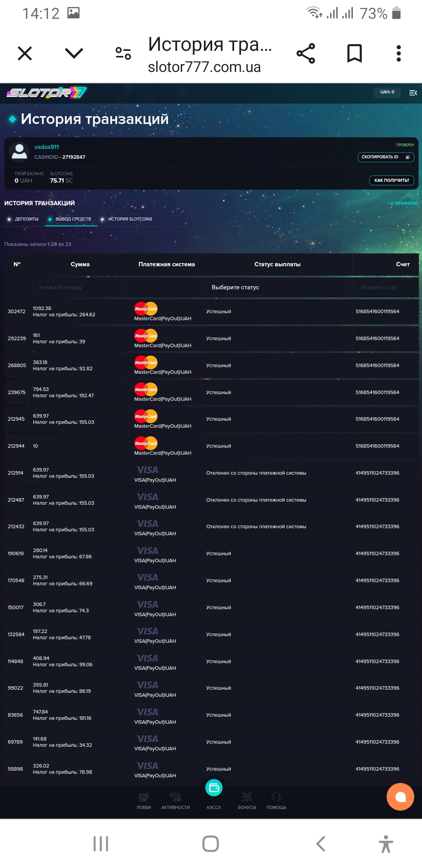Image resolution: width=422 pixels, height=868 pixels.
Task: Focus the Укажите сумму filter field
Action: pyautogui.click(x=80, y=287)
